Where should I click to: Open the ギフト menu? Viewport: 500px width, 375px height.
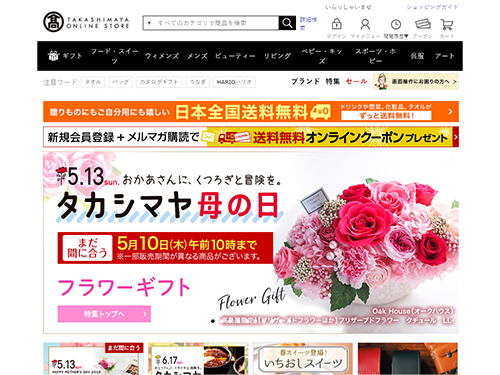pyautogui.click(x=72, y=56)
